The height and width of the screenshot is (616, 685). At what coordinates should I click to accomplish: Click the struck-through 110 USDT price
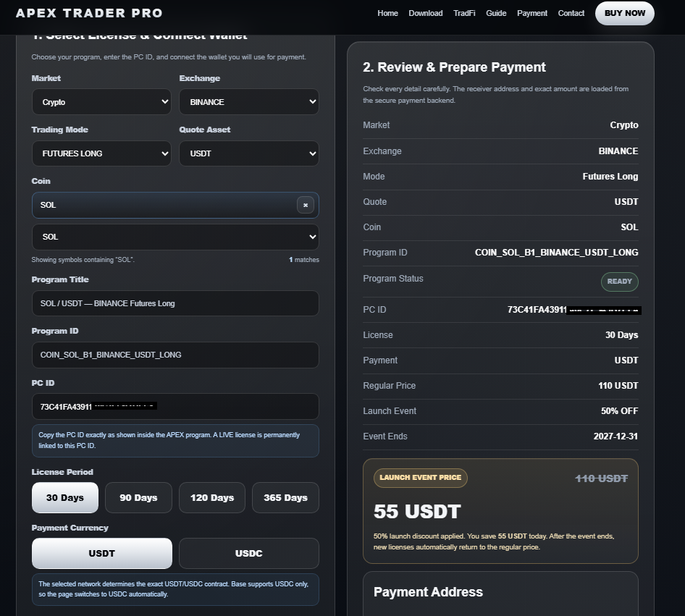pos(602,478)
